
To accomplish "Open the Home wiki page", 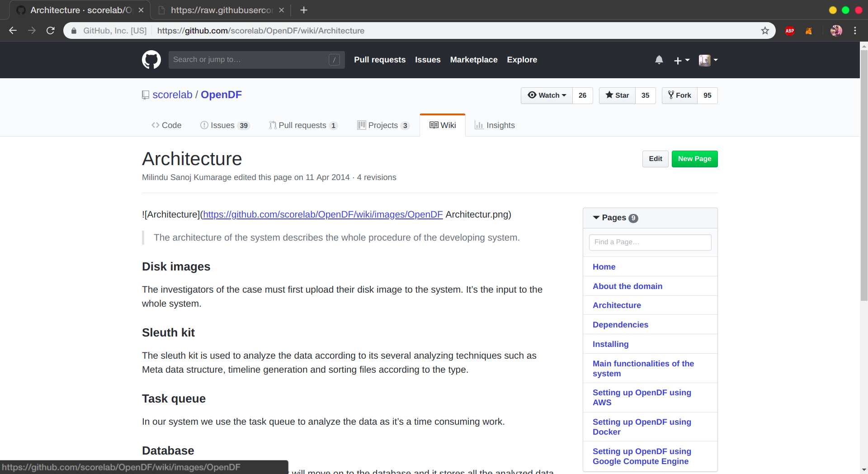I will click(604, 267).
